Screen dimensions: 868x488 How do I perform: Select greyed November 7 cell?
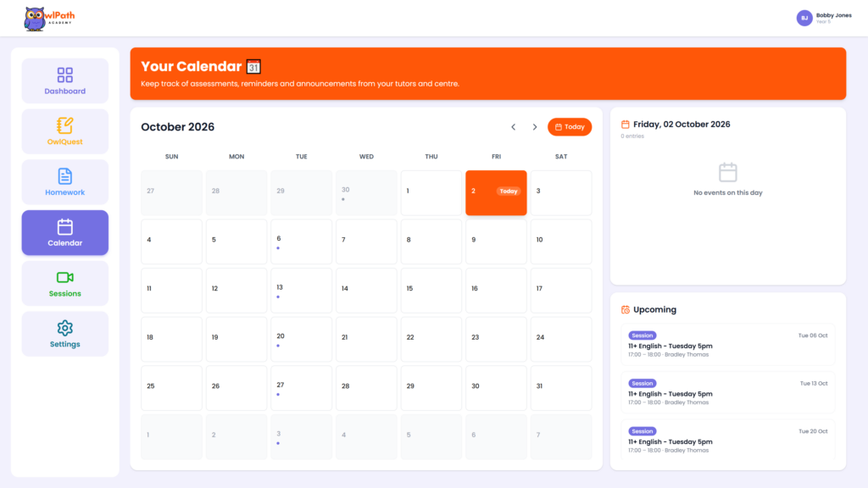561,436
